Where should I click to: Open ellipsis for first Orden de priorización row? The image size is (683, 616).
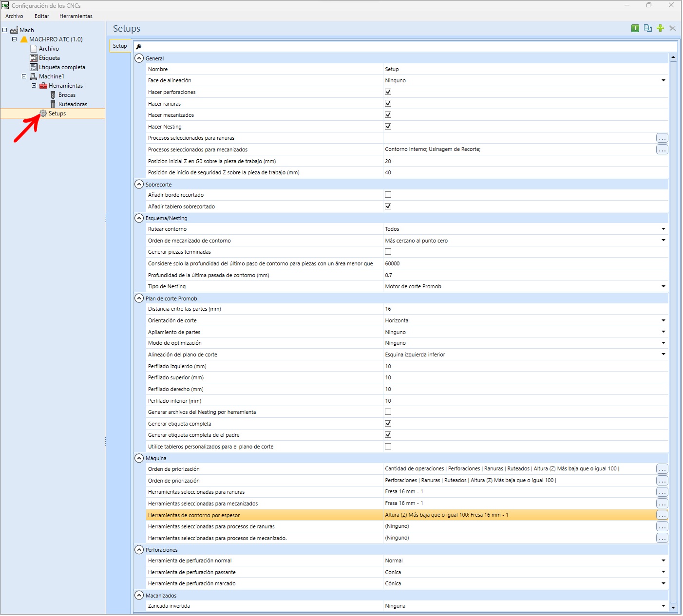(x=662, y=469)
